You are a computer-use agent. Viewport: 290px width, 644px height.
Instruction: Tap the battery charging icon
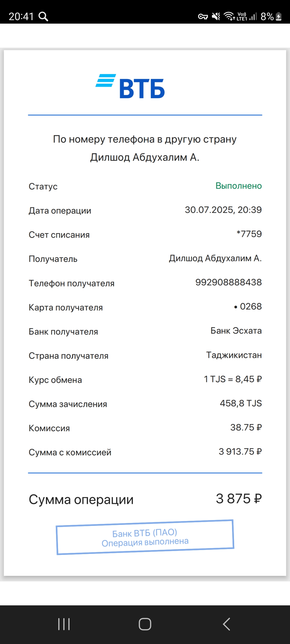279,16
